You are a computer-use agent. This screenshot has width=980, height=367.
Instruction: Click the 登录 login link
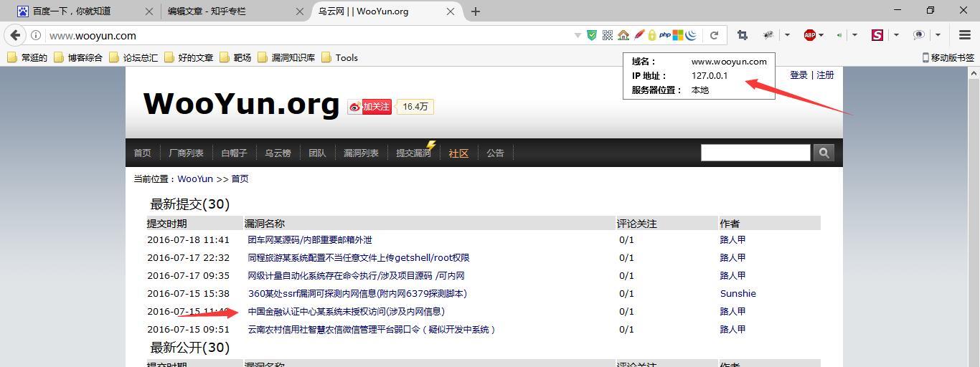click(798, 75)
